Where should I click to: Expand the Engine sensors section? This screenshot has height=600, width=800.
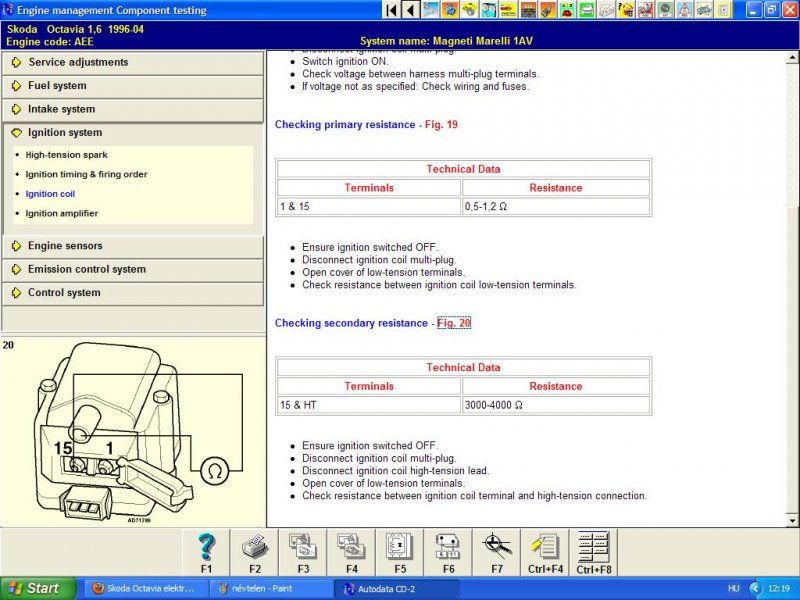pos(133,246)
